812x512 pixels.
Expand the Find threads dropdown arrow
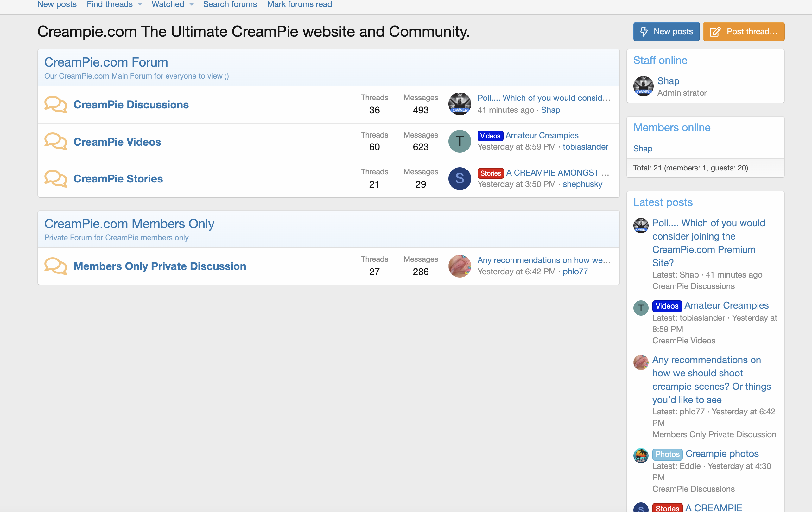click(x=140, y=4)
